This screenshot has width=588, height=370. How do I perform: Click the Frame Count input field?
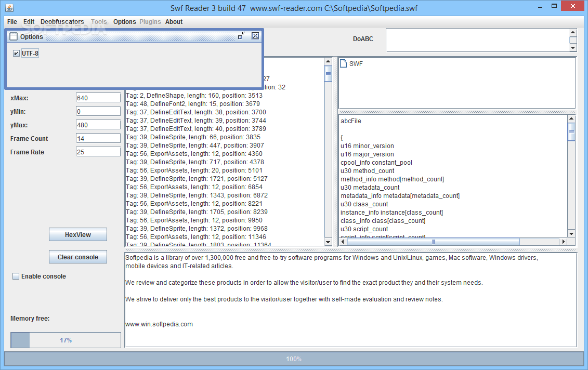tap(98, 138)
